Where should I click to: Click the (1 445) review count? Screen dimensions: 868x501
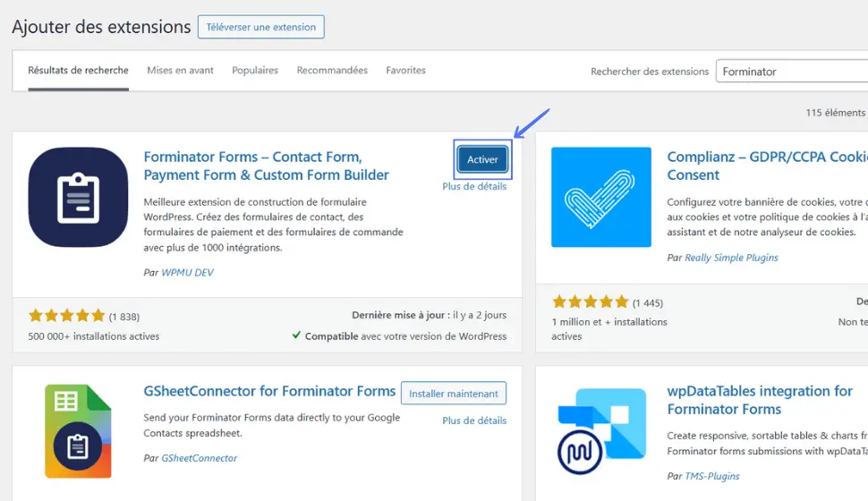(x=648, y=302)
